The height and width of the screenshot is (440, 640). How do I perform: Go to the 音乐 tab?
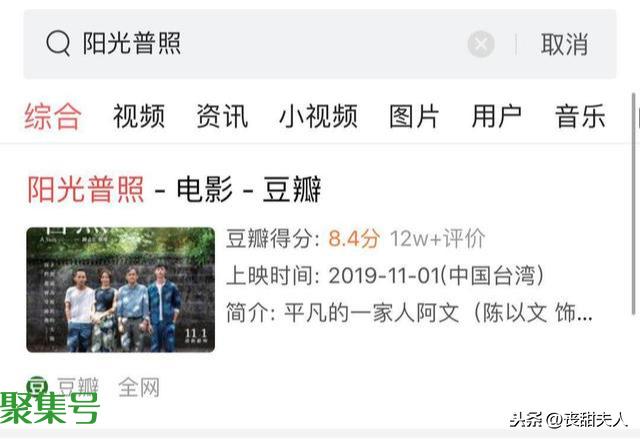(580, 116)
